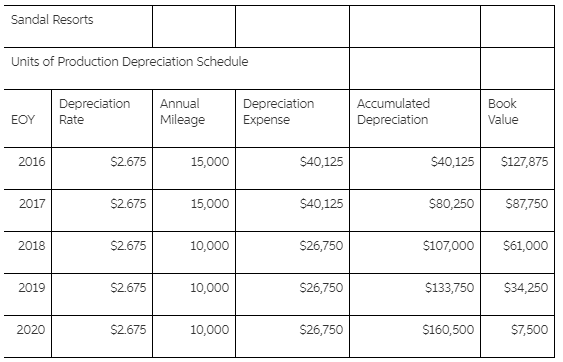Click the 2016 year cell
The height and width of the screenshot is (362, 563).
click(28, 168)
